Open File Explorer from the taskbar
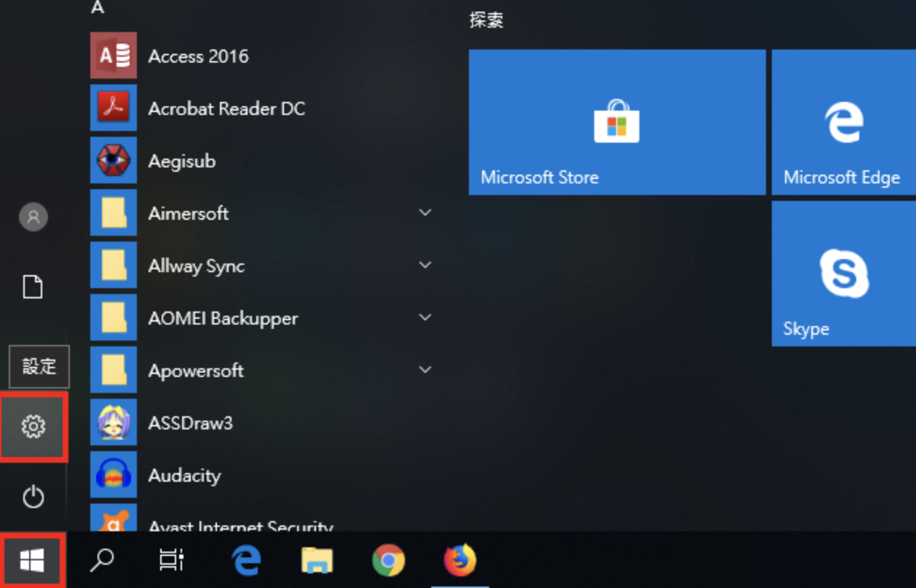The width and height of the screenshot is (916, 588). (317, 560)
